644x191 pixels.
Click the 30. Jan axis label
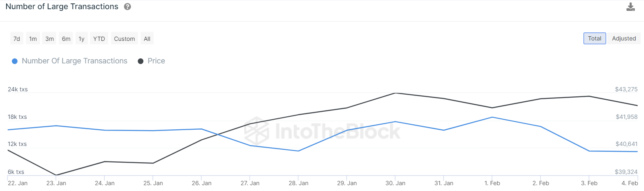tap(395, 183)
